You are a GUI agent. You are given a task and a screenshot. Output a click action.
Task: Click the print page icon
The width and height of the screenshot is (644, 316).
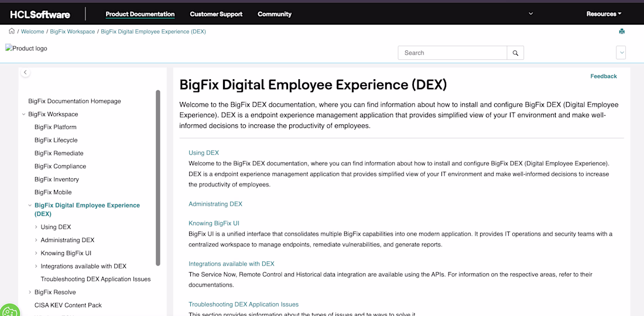[x=621, y=31]
